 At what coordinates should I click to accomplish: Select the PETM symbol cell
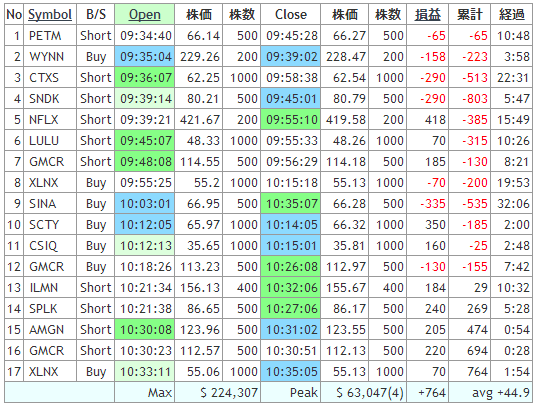[50, 36]
